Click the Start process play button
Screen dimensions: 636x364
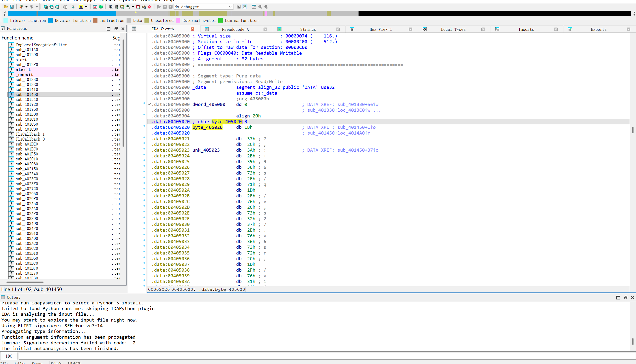pyautogui.click(x=159, y=7)
